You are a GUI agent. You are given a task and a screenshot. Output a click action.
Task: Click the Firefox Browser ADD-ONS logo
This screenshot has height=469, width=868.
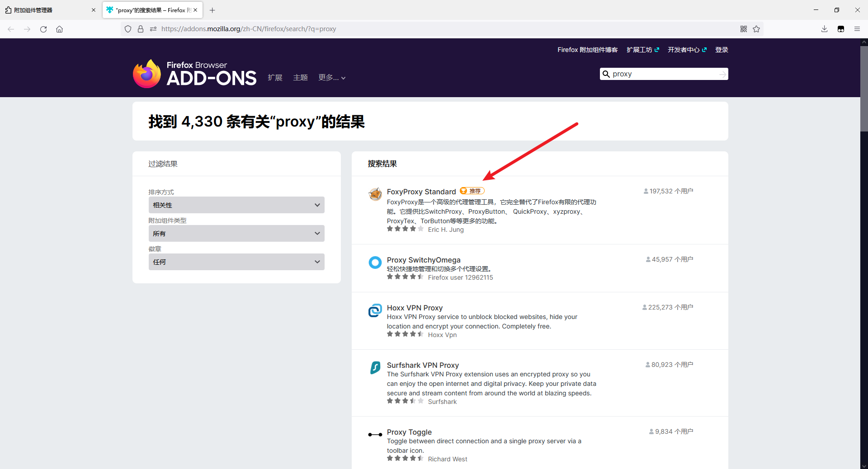(195, 74)
